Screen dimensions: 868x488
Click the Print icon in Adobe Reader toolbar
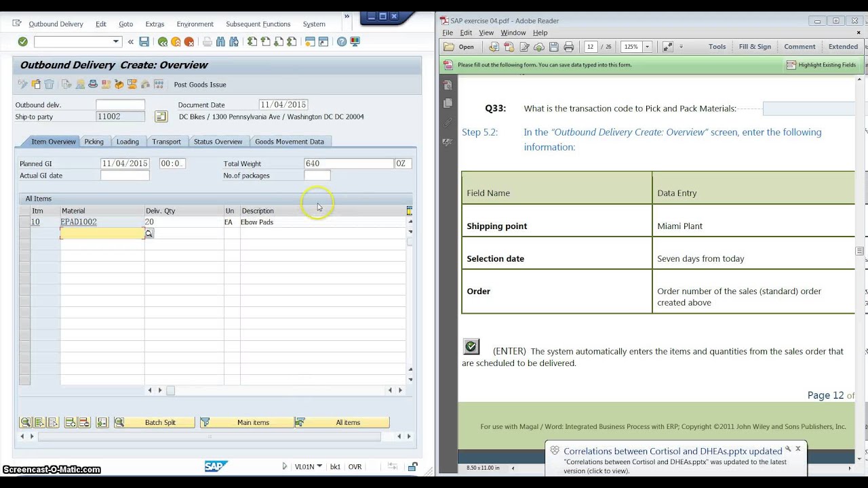click(x=568, y=47)
